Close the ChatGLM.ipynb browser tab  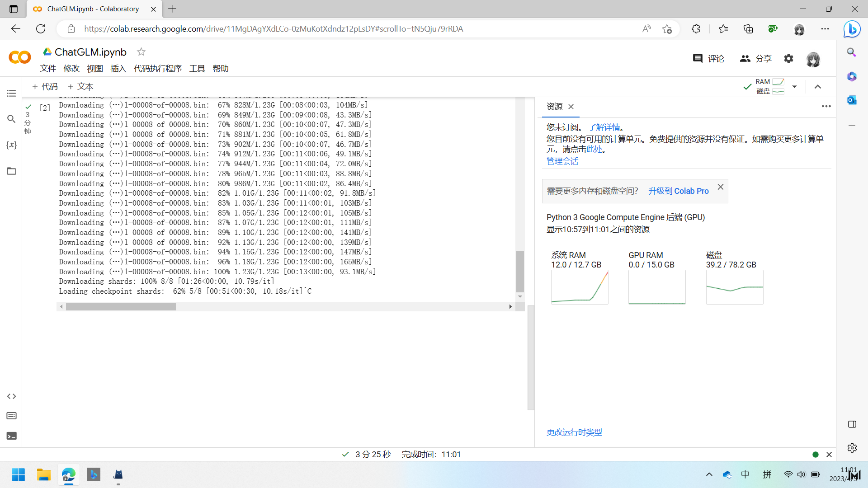pyautogui.click(x=153, y=9)
